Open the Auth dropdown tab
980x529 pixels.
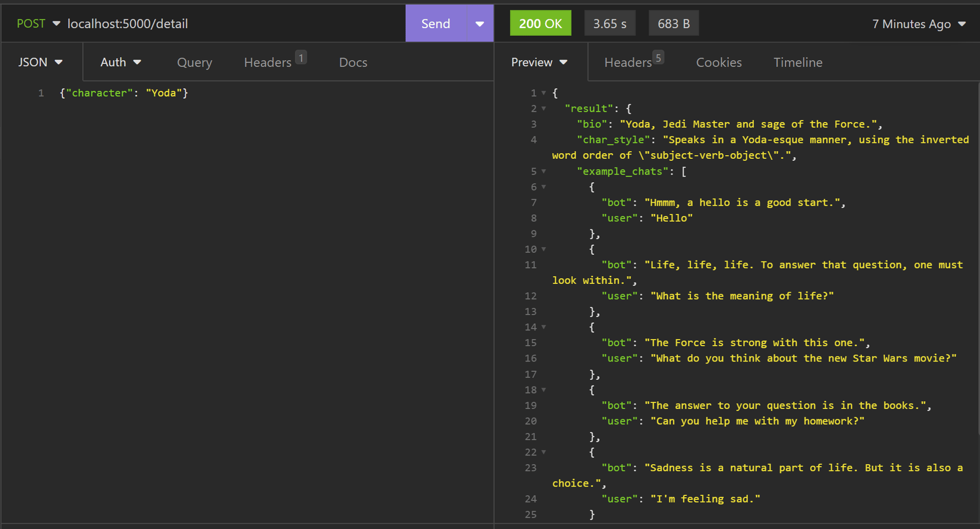click(120, 62)
